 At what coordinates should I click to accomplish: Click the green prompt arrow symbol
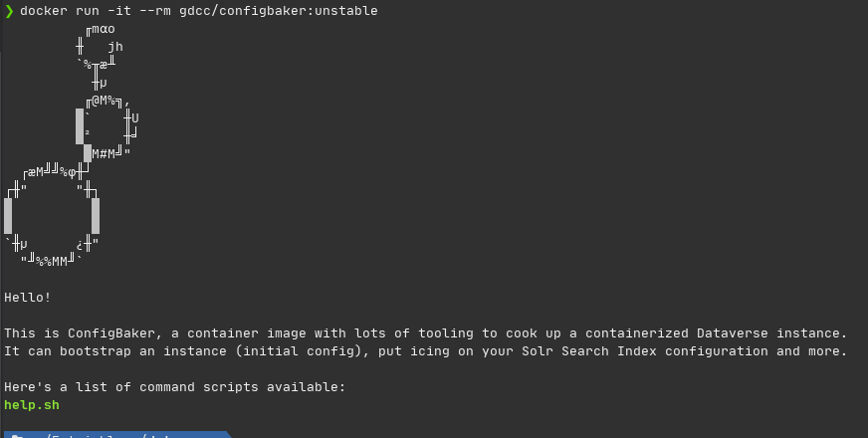(9, 11)
